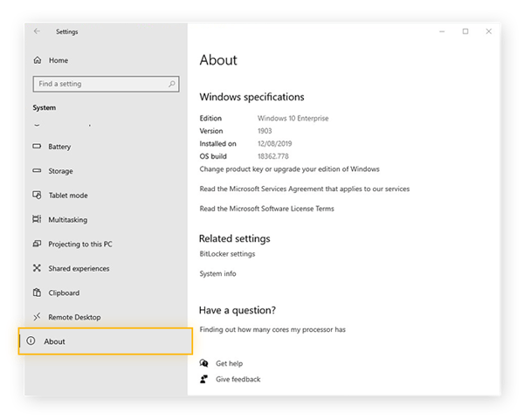Select the Shared experiences icon
524x420 pixels.
pos(37,268)
